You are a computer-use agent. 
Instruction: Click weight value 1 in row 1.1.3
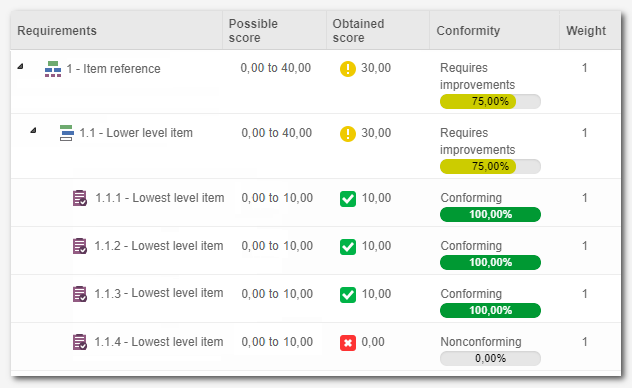coord(584,294)
